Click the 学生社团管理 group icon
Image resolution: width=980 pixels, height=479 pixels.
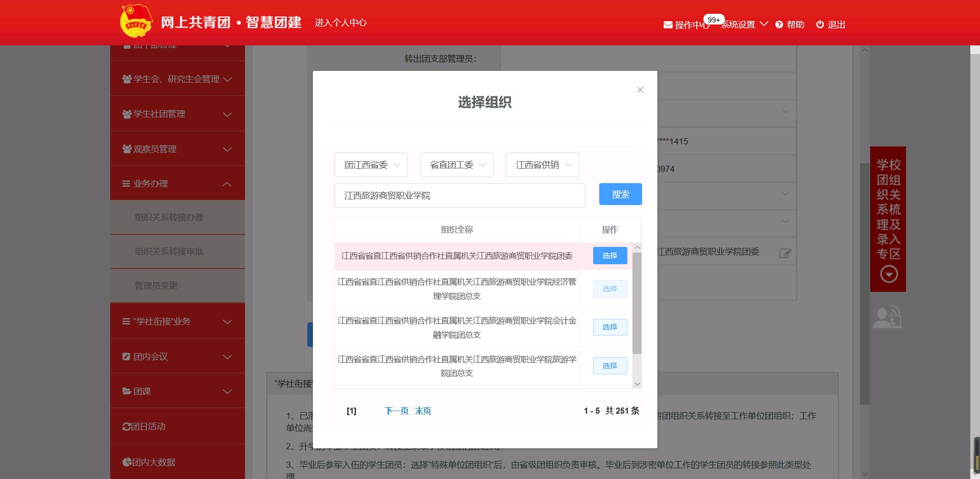pyautogui.click(x=127, y=114)
